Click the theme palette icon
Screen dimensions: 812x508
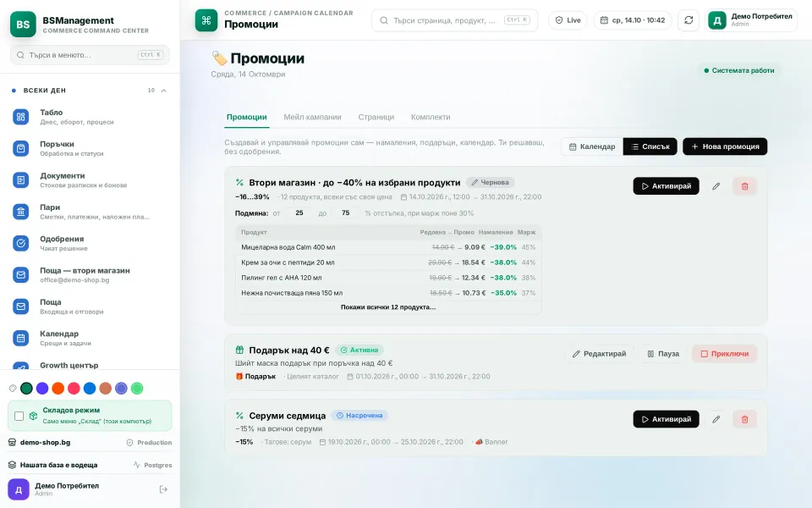click(x=13, y=389)
